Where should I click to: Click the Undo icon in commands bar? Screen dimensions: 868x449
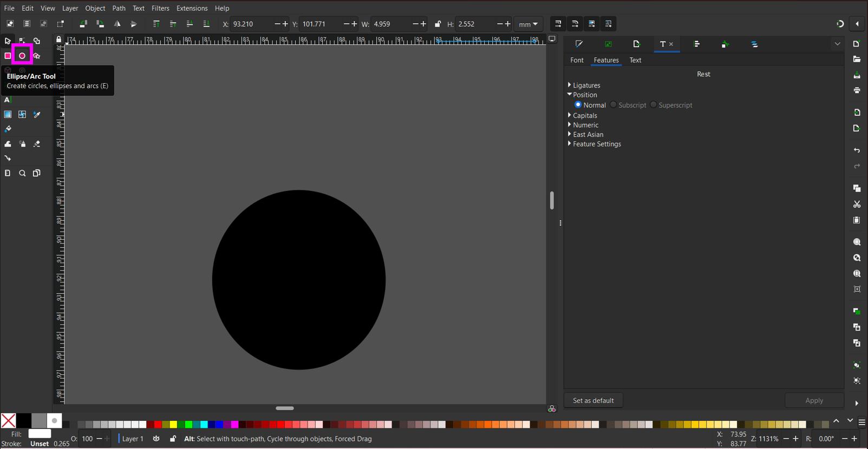coord(857,150)
